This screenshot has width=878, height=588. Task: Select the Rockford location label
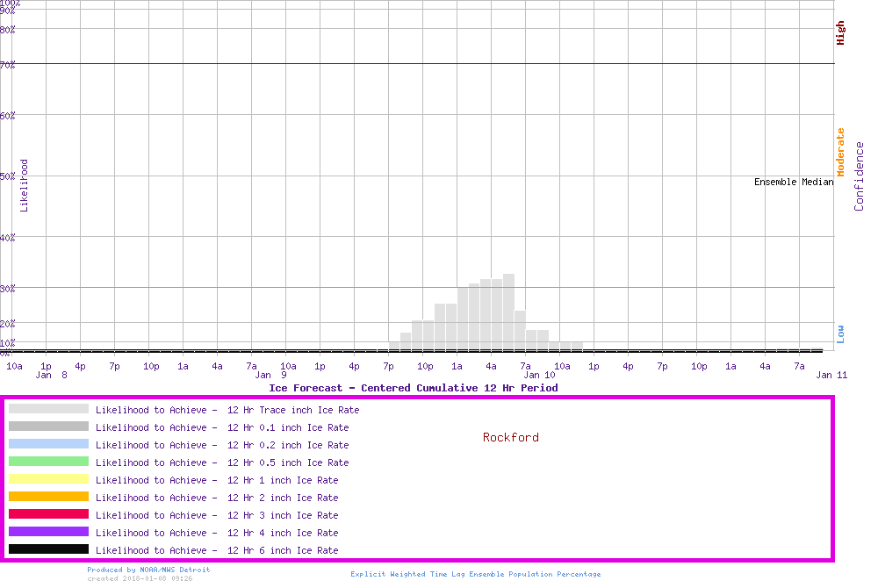point(510,437)
